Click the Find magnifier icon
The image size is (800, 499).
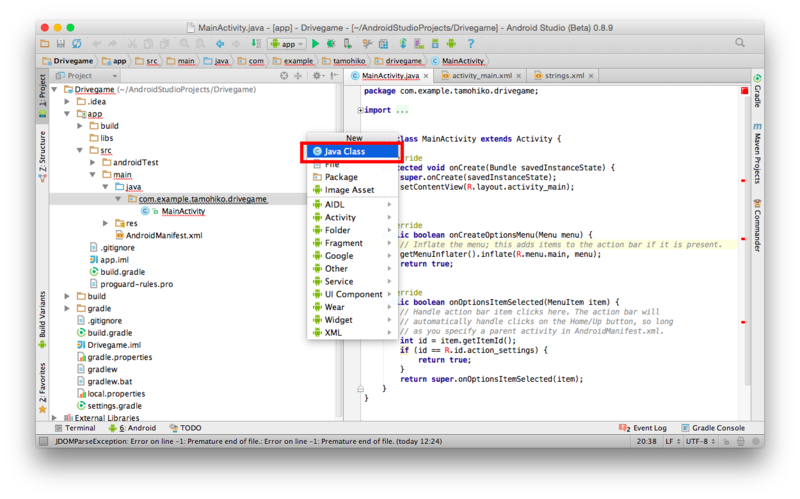(x=184, y=44)
